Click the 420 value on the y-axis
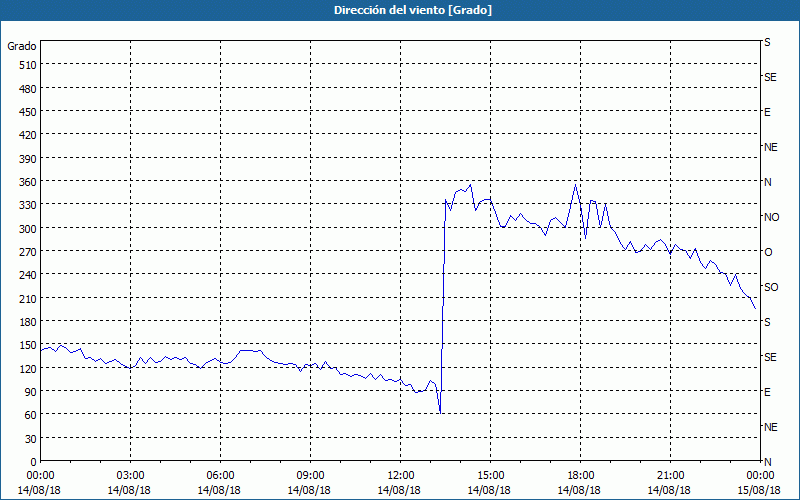 28,135
